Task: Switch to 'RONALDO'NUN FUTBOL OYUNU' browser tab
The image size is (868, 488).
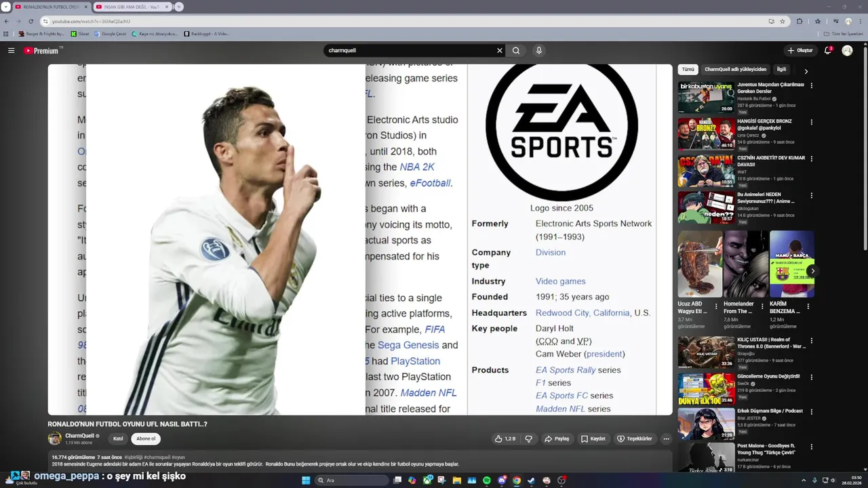Action: pos(51,7)
